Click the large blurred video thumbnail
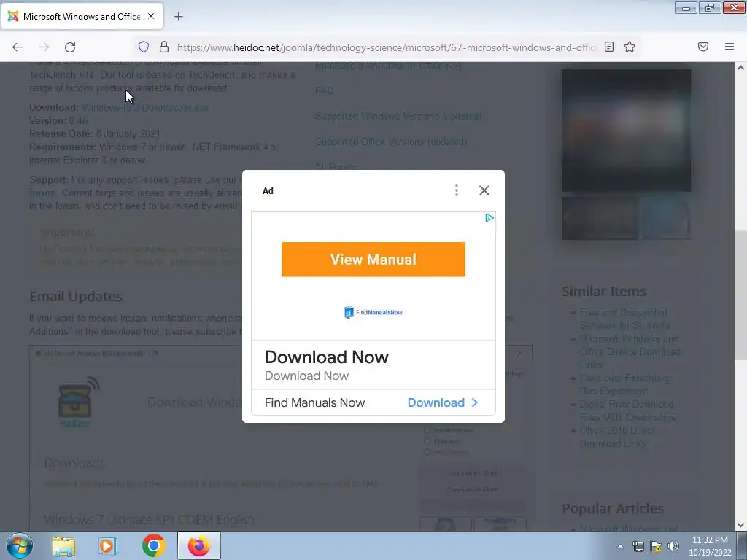The image size is (747, 560). pyautogui.click(x=626, y=131)
